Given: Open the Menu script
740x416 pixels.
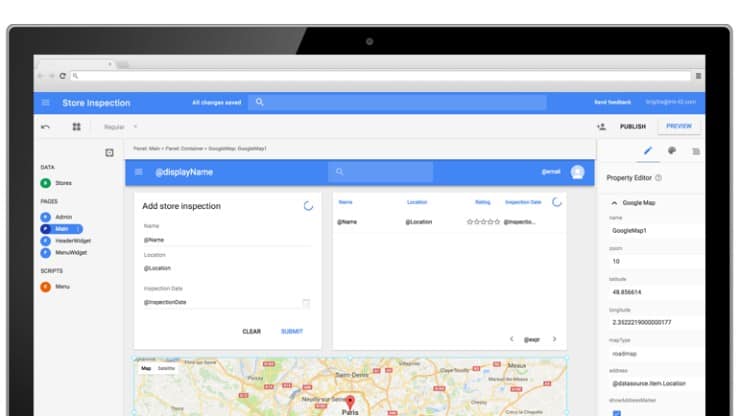Looking at the screenshot, I should (x=55, y=287).
